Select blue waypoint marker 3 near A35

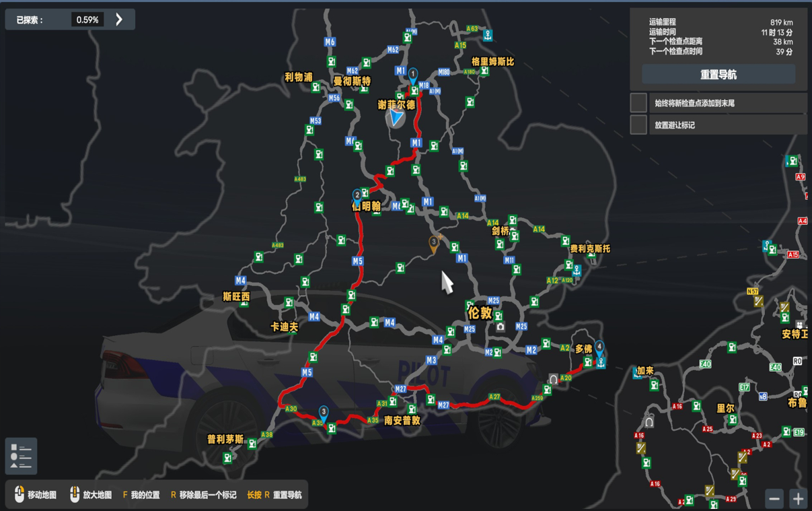click(x=324, y=413)
